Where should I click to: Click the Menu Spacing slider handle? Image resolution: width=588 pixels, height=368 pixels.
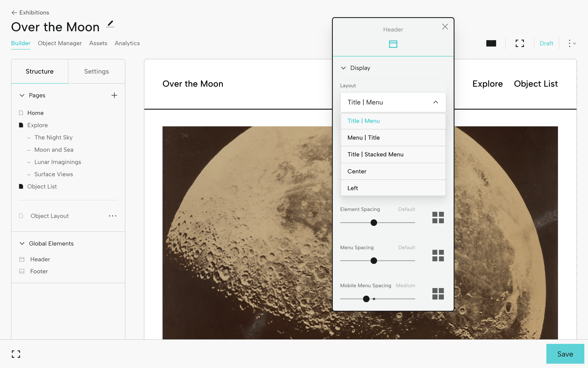374,261
